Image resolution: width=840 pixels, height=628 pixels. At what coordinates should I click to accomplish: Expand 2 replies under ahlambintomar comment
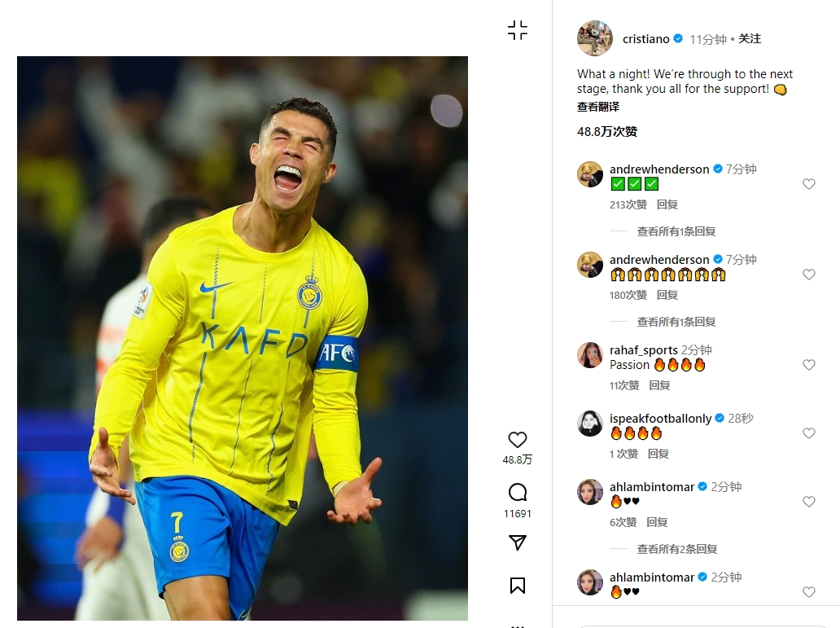pos(677,549)
